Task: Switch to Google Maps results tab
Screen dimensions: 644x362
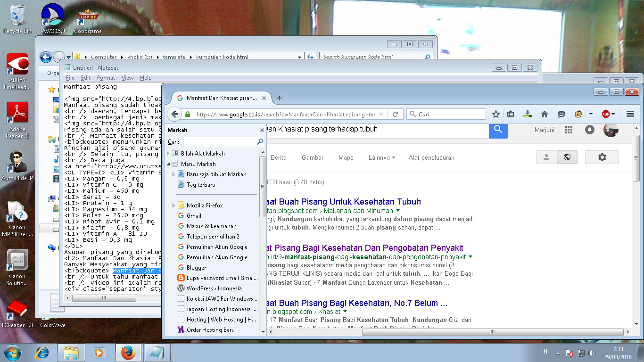Action: click(346, 157)
